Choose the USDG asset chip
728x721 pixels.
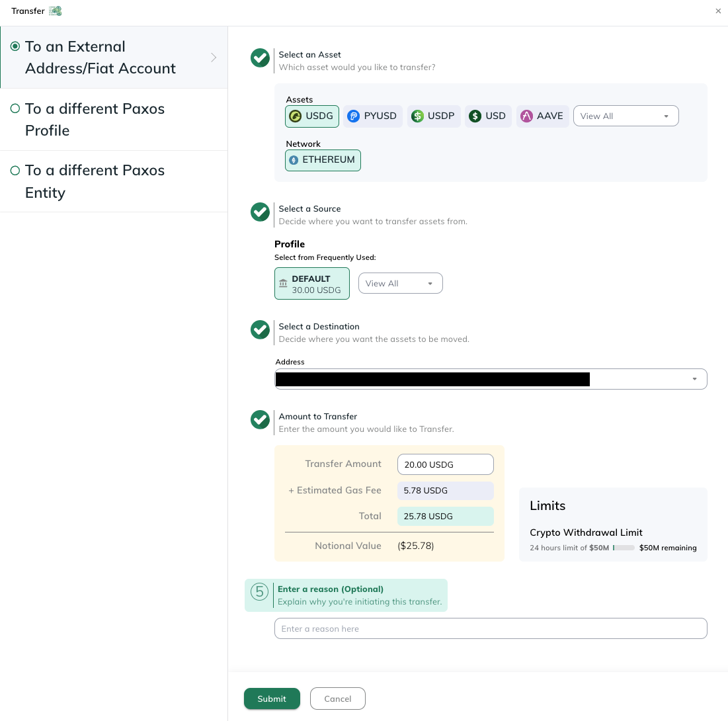(311, 116)
